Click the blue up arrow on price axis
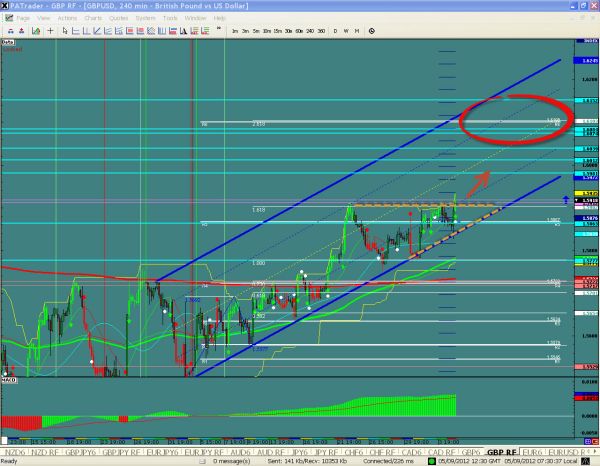 coord(567,200)
